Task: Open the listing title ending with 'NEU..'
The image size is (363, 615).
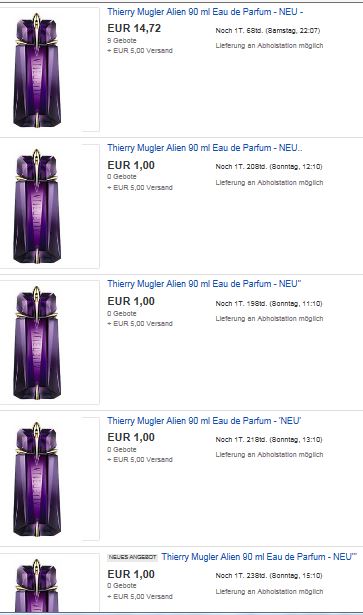Action: click(205, 148)
